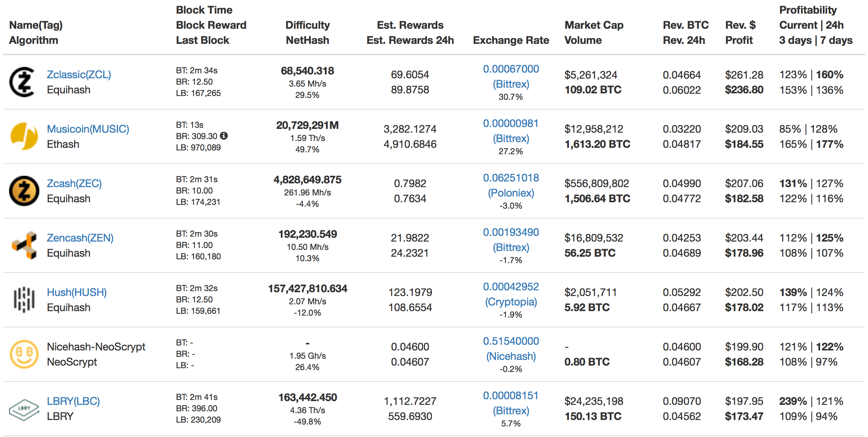Click the LBRY logo icon
The width and height of the screenshot is (868, 437).
click(24, 409)
